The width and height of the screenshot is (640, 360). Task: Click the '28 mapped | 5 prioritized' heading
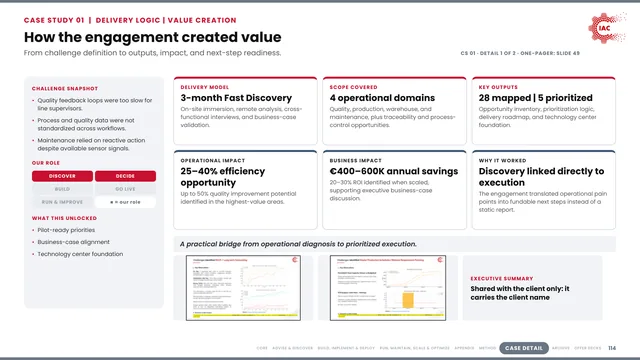pyautogui.click(x=536, y=98)
